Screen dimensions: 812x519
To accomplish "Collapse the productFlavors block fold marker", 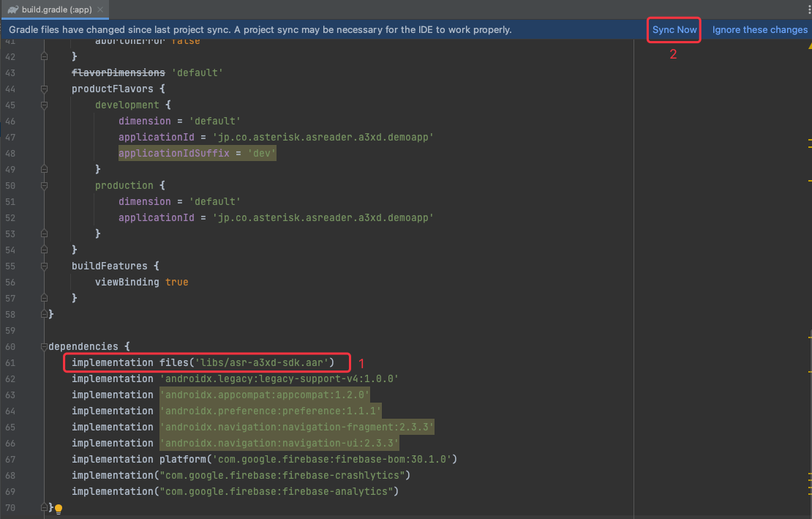I will pyautogui.click(x=45, y=89).
